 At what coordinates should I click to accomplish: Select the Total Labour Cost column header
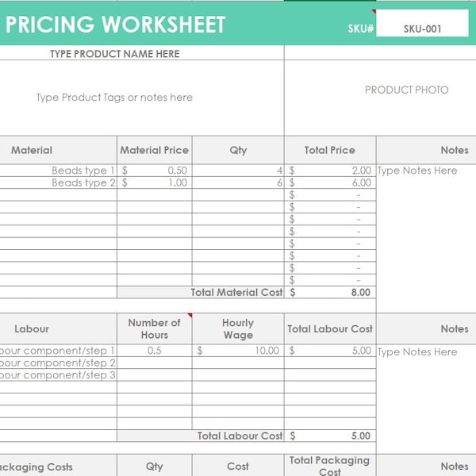coord(330,328)
